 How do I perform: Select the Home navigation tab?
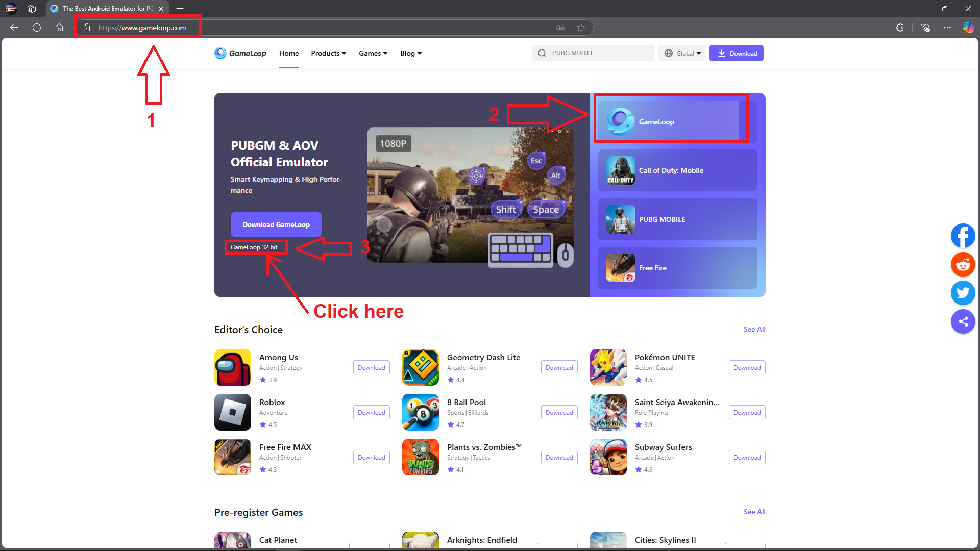click(x=289, y=53)
